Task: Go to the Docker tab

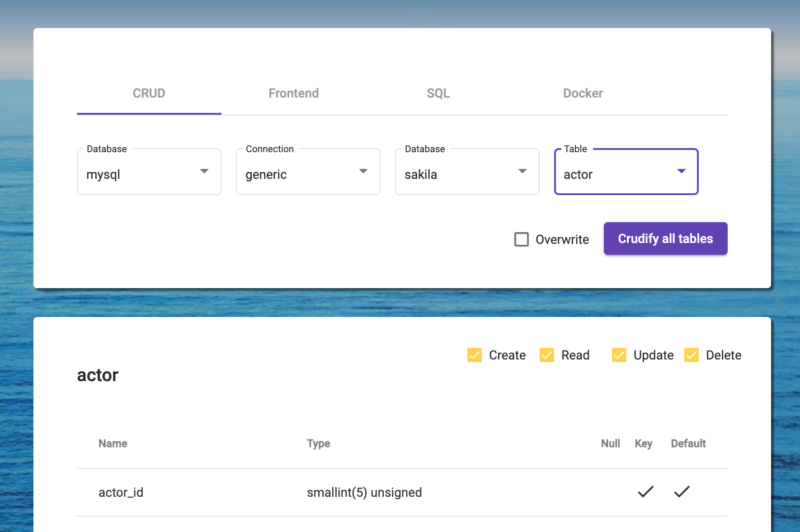Action: 583,93
